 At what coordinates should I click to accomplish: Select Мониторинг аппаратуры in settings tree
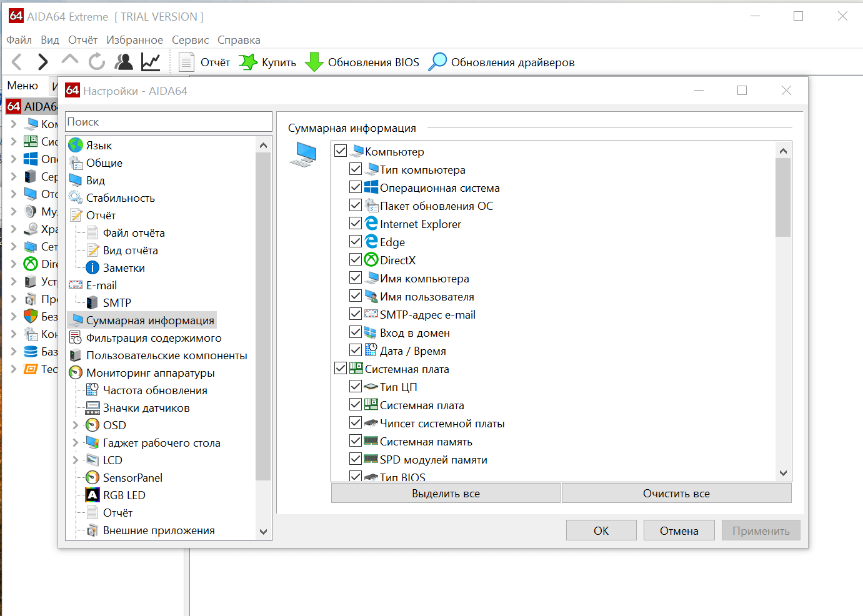(x=150, y=373)
